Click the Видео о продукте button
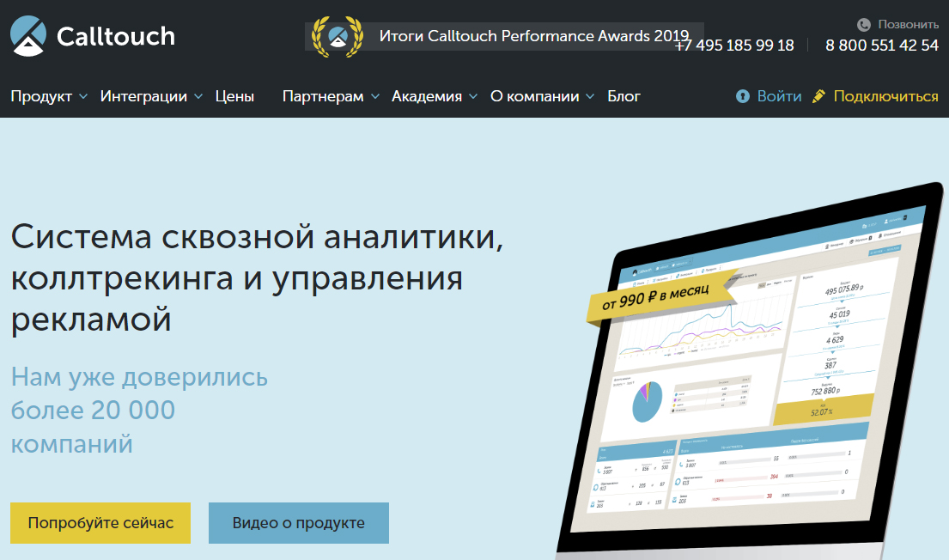 click(299, 523)
